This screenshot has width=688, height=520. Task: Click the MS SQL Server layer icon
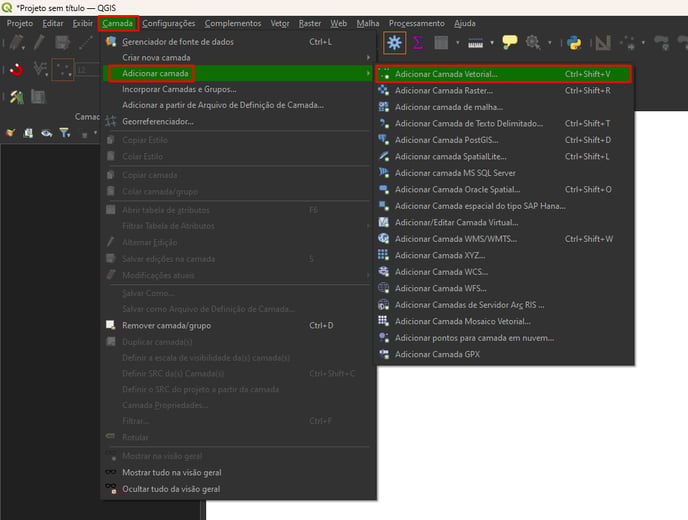pyautogui.click(x=383, y=172)
